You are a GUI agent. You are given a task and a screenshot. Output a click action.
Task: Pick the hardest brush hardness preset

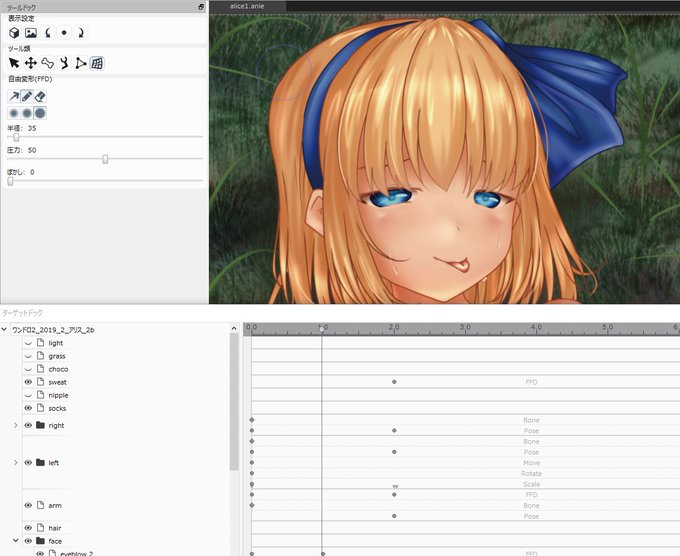point(40,114)
